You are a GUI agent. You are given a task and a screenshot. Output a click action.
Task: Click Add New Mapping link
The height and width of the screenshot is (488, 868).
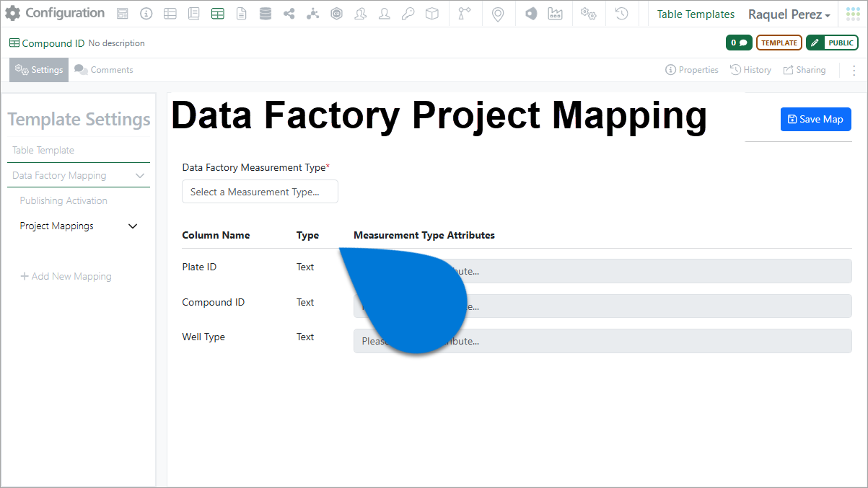click(x=66, y=276)
